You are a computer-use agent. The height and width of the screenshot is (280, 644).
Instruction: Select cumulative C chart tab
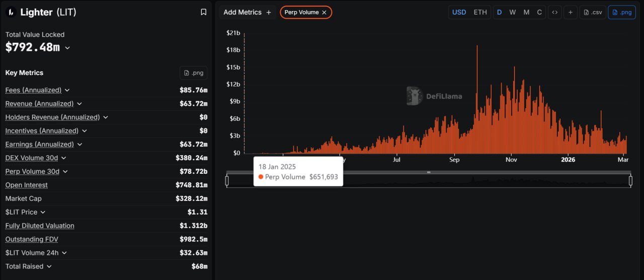pyautogui.click(x=539, y=12)
